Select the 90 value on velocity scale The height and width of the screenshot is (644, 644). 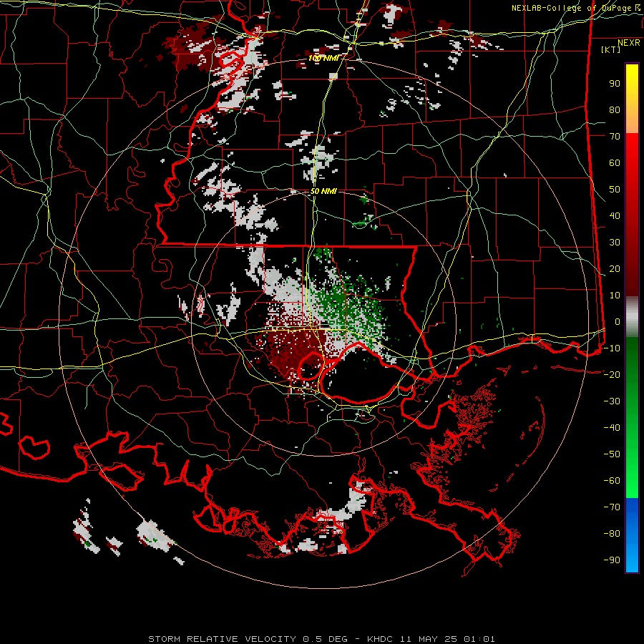point(615,84)
